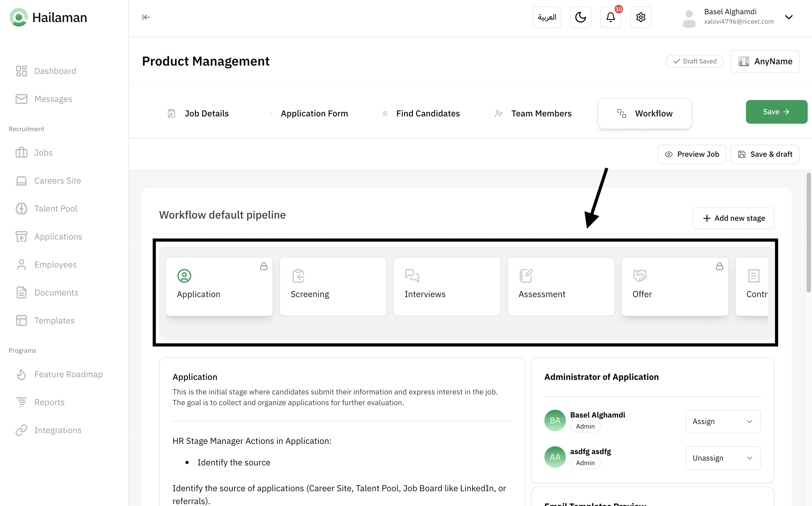The width and height of the screenshot is (812, 506).
Task: Collapse the sidebar with arrow icon
Action: pyautogui.click(x=146, y=17)
